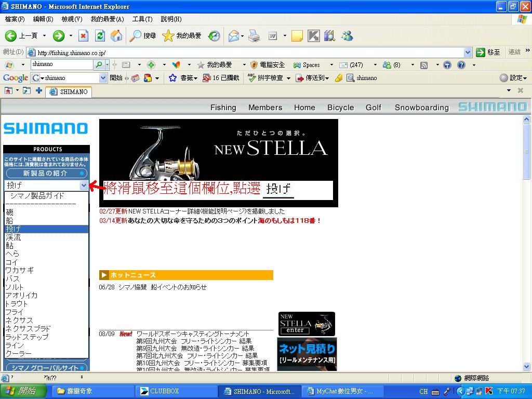Select 船 in the dropdown list
The width and height of the screenshot is (532, 399).
coord(46,220)
